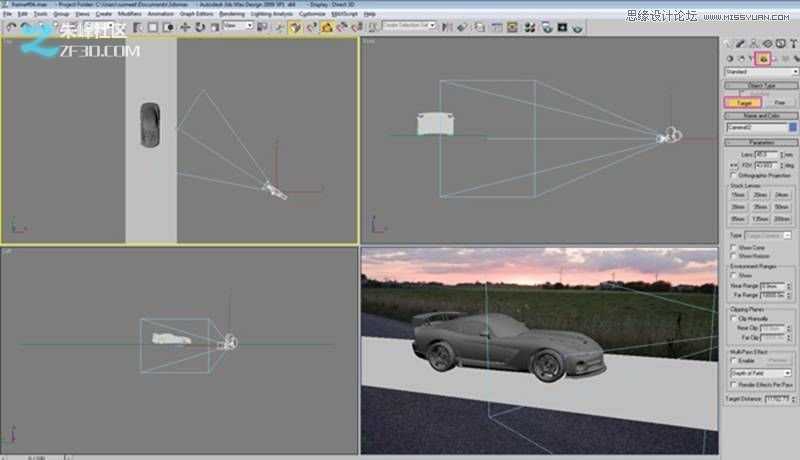
Task: Collapse the Object Type rollout
Action: tap(761, 85)
